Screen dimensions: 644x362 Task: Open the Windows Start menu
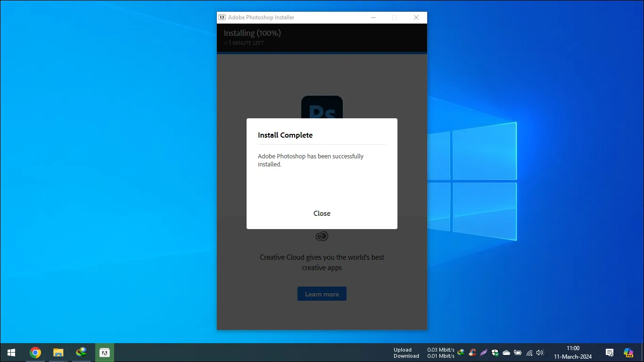point(11,353)
